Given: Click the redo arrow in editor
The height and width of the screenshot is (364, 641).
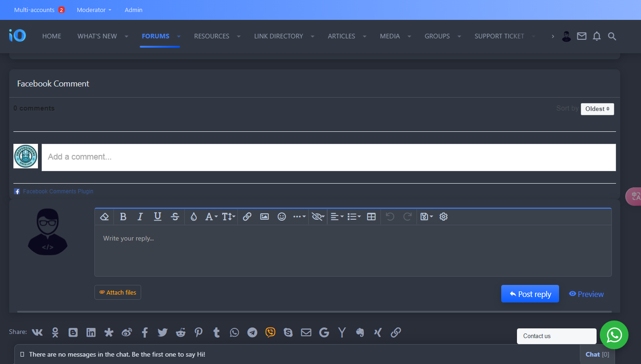Looking at the screenshot, I should [x=407, y=216].
